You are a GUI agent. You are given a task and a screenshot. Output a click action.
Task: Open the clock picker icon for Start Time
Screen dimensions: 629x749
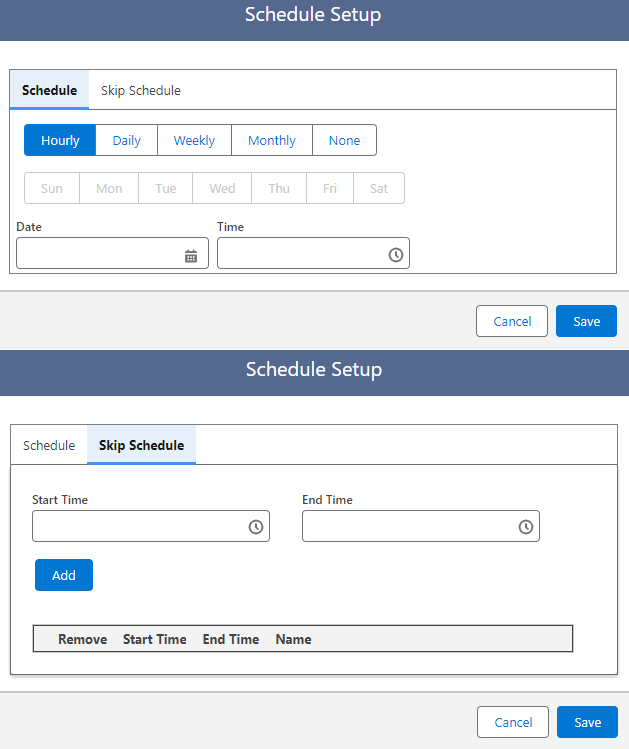(x=256, y=527)
